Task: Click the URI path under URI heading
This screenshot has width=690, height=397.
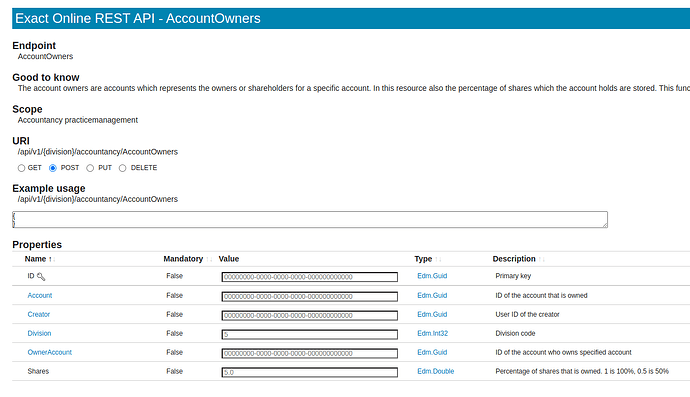Action: 98,151
